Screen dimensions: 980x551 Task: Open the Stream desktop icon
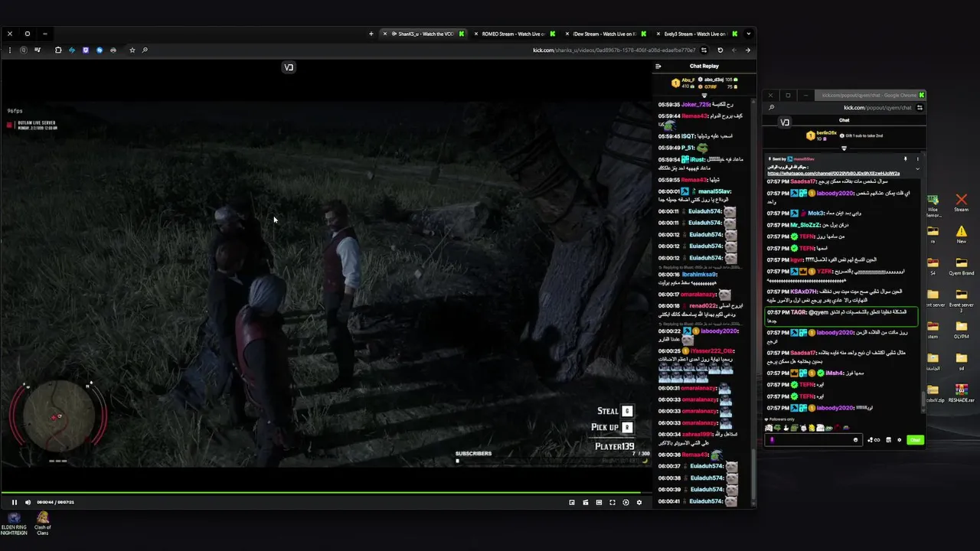pyautogui.click(x=961, y=203)
